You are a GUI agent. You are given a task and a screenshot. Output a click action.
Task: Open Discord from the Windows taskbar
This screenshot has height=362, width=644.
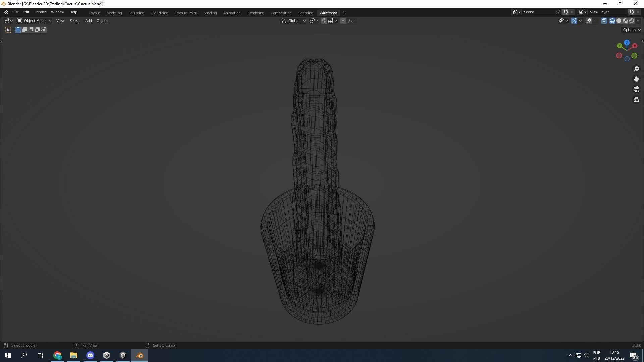(x=90, y=355)
